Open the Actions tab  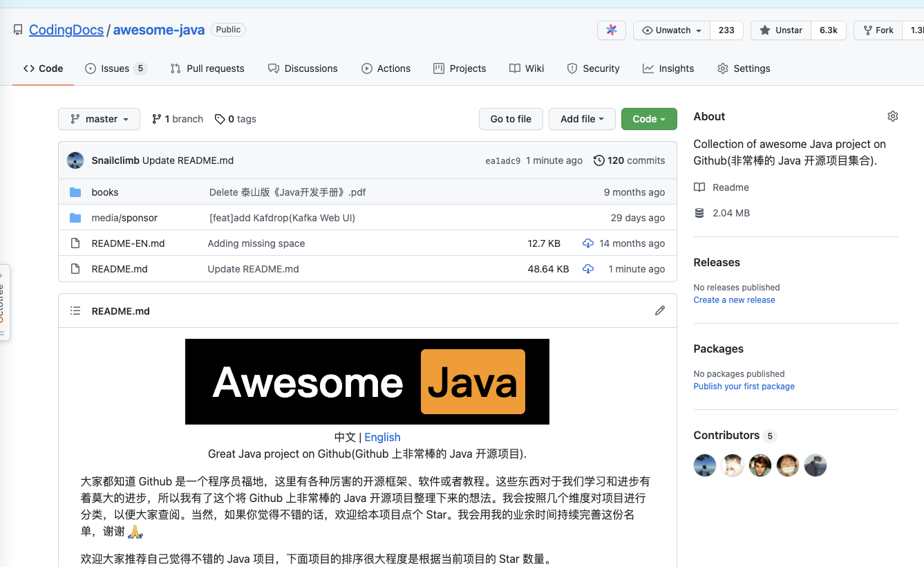point(386,68)
